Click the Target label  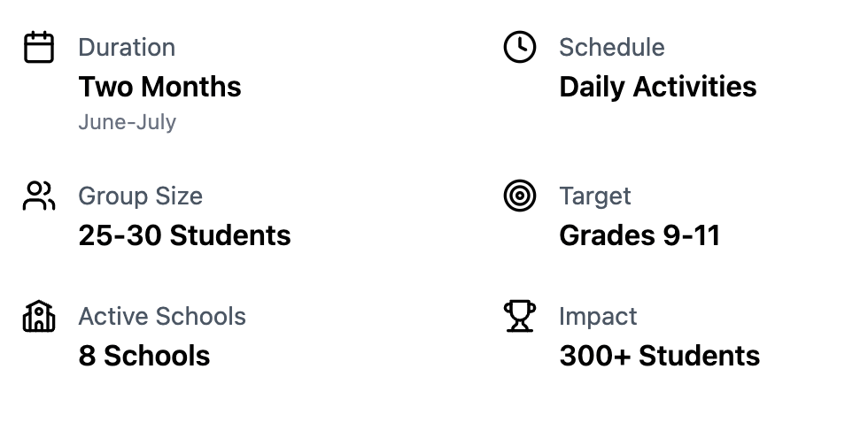595,196
